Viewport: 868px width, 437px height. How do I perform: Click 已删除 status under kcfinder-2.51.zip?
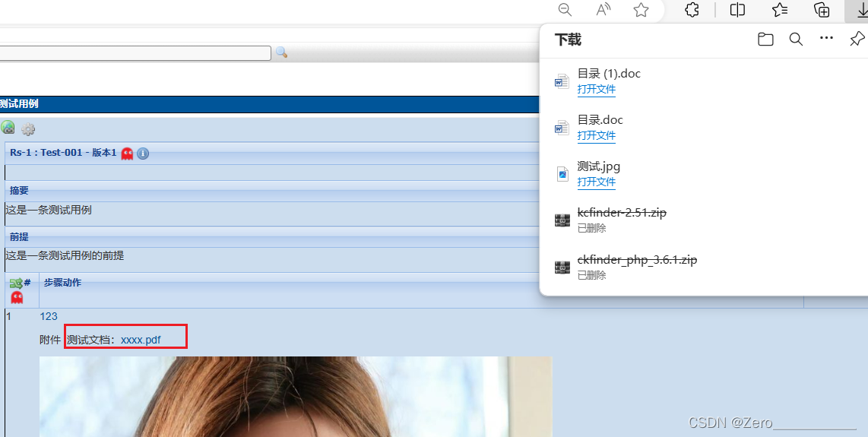click(592, 228)
